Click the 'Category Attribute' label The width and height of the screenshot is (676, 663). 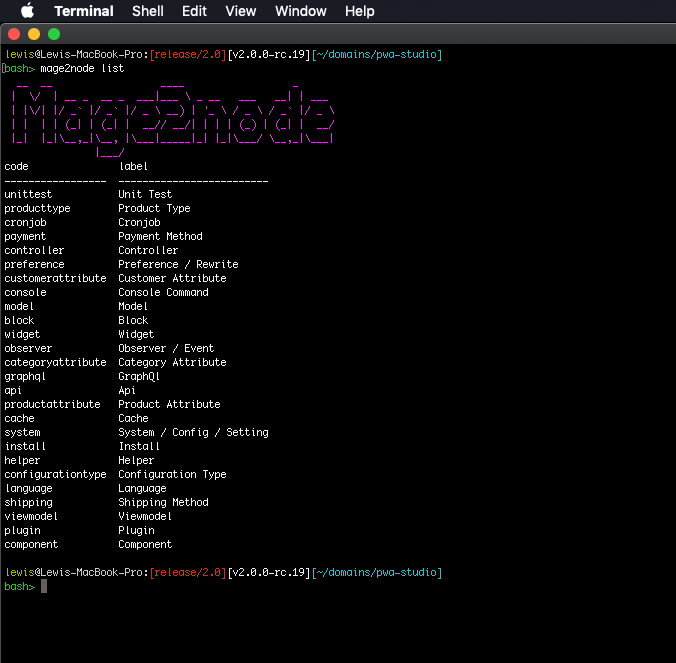click(x=172, y=363)
